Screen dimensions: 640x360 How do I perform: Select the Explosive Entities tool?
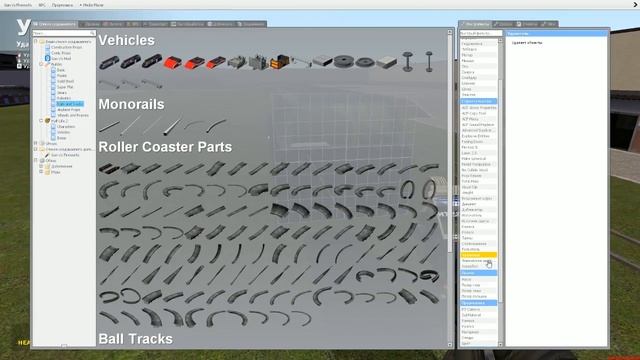[x=475, y=136]
